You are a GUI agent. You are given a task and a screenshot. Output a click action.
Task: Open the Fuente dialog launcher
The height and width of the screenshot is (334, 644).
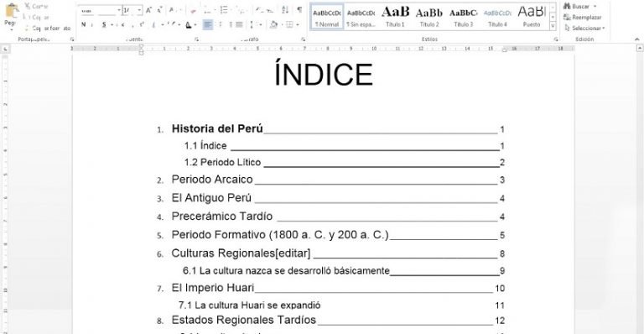[x=197, y=39]
